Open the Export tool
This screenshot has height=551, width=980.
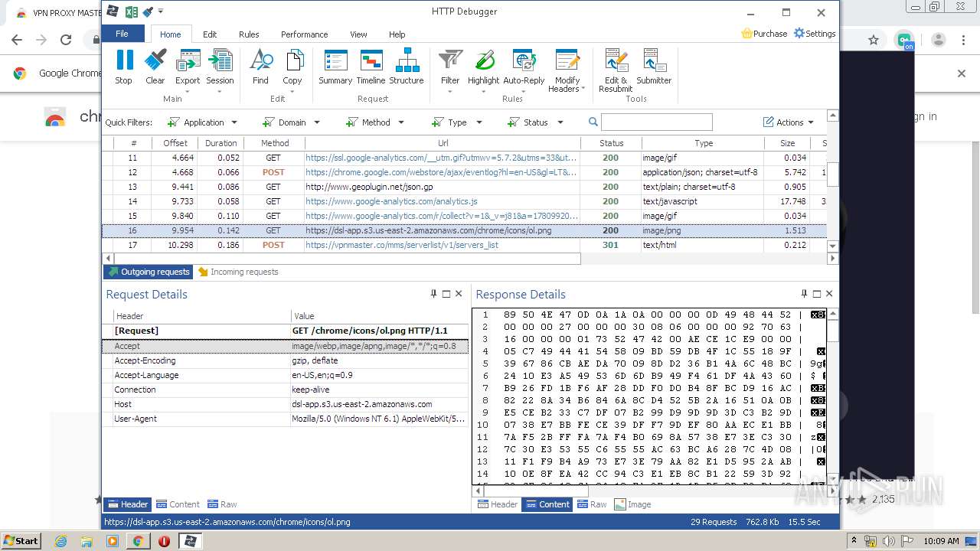tap(188, 70)
